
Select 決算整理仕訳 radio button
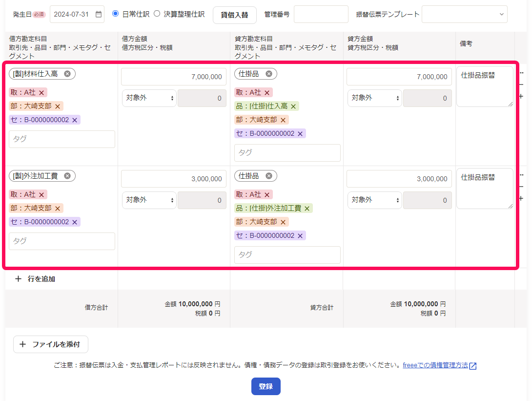coord(157,14)
